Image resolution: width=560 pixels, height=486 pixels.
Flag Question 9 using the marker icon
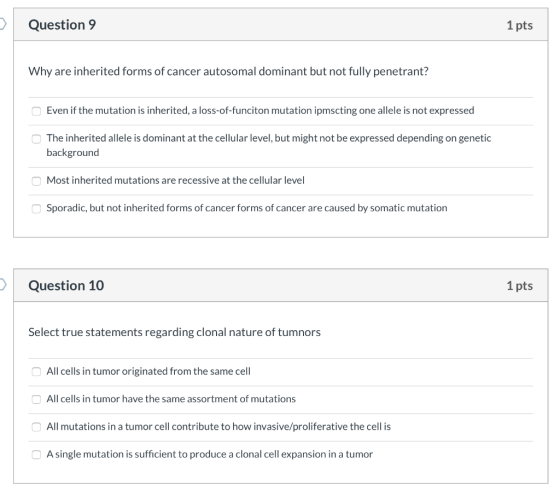2,24
